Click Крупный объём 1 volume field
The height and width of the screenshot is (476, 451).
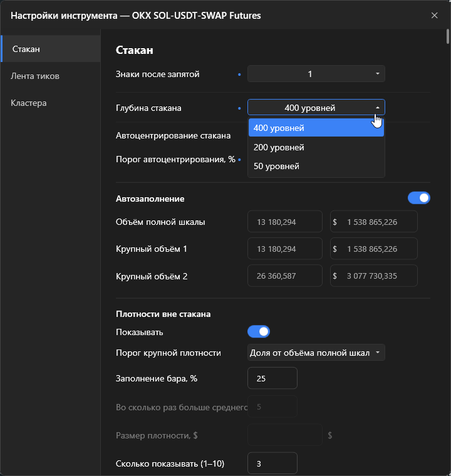[x=285, y=249]
